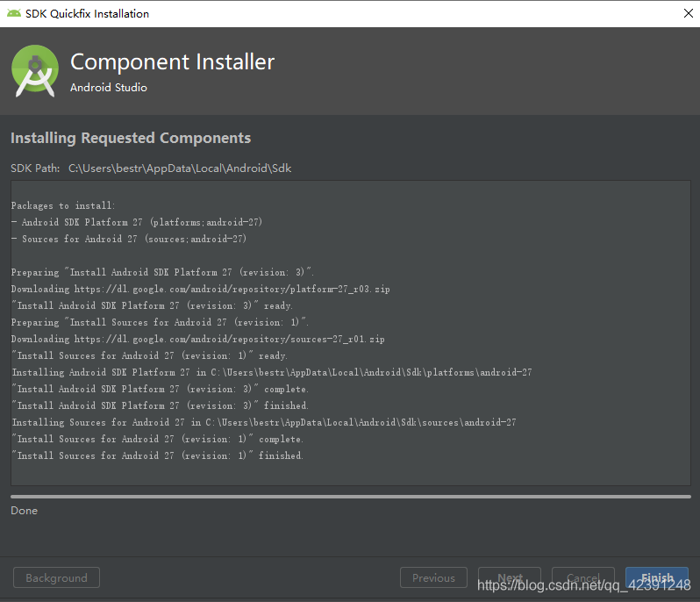Click the "Installing Requested Components" heading
This screenshot has width=700, height=602.
click(131, 138)
